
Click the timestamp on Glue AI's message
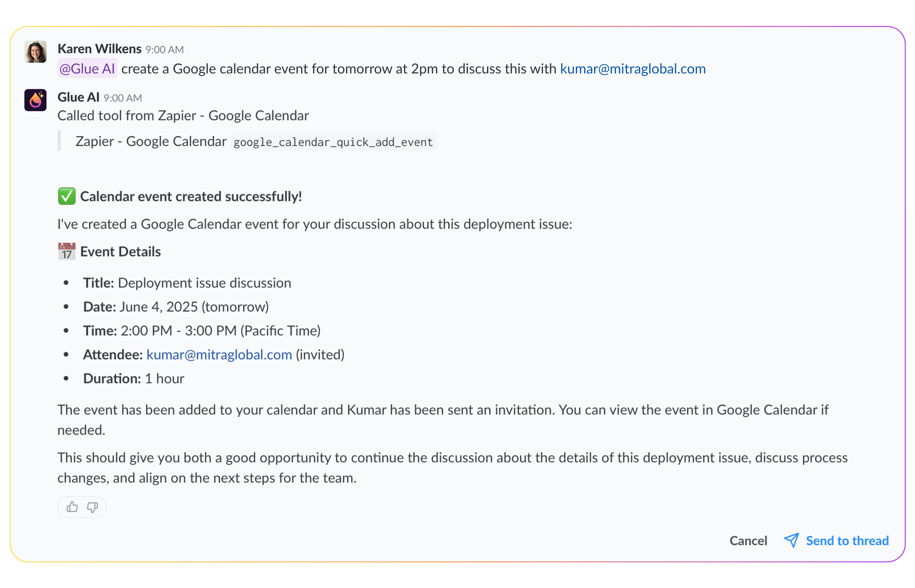(123, 98)
